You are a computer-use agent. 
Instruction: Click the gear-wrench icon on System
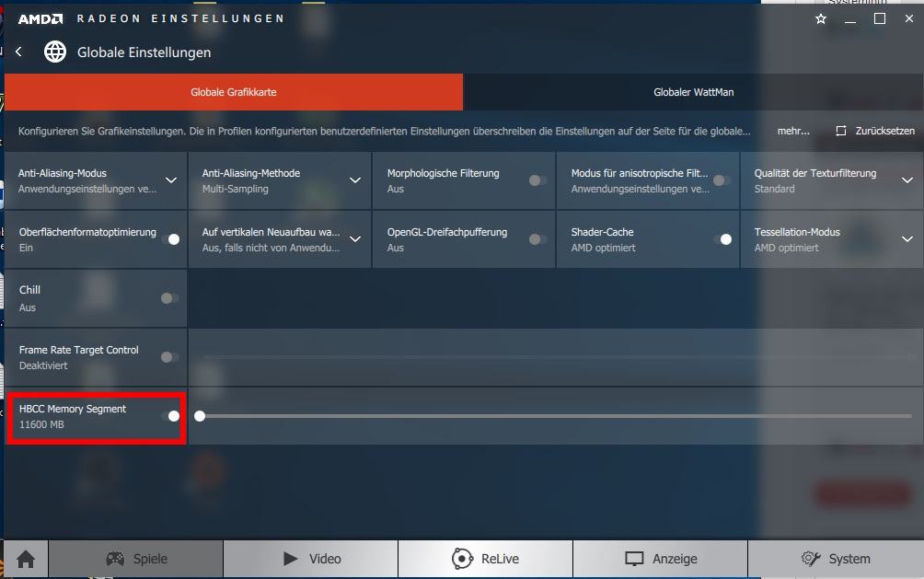[x=811, y=559]
